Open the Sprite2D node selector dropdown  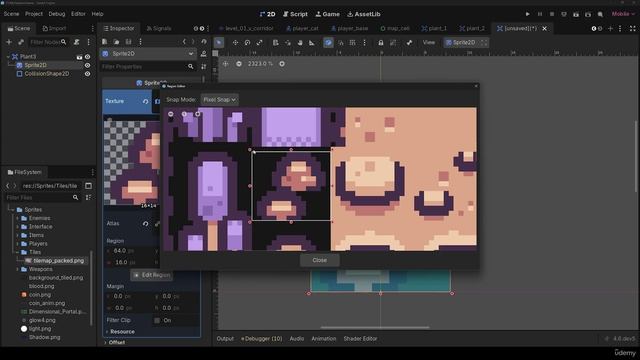(x=148, y=53)
